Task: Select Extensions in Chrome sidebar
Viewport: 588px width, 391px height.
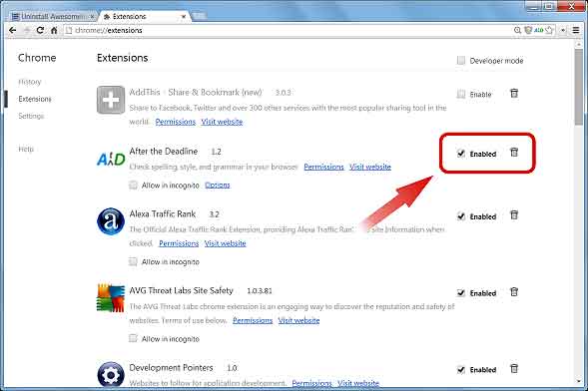Action: point(35,99)
